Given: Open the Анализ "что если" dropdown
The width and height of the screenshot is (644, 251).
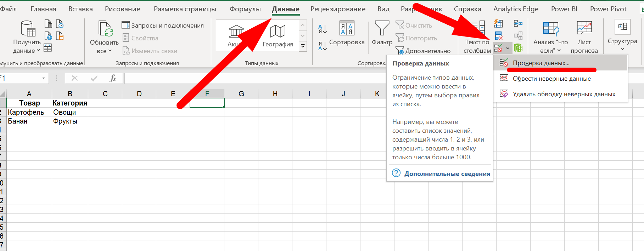Looking at the screenshot, I should 550,46.
